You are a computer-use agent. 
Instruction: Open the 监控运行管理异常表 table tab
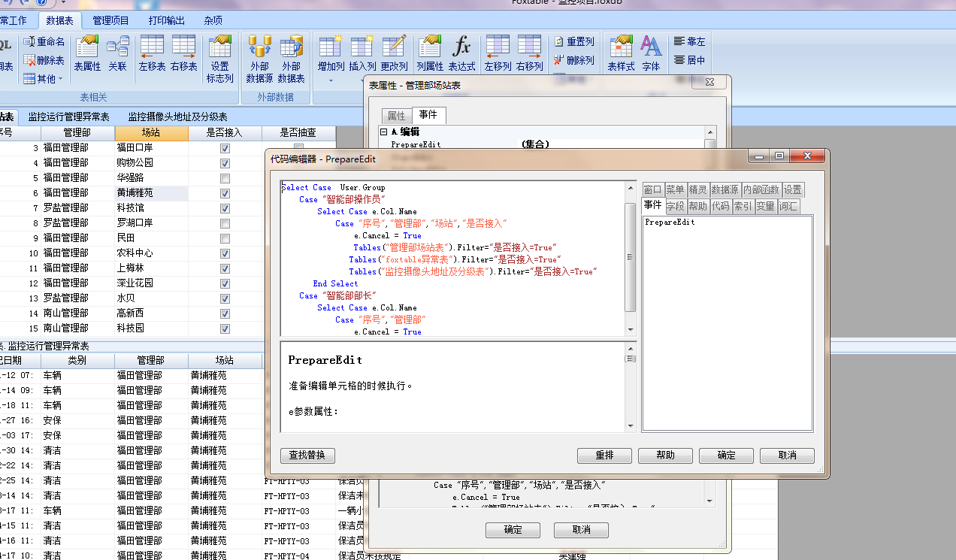tap(68, 117)
